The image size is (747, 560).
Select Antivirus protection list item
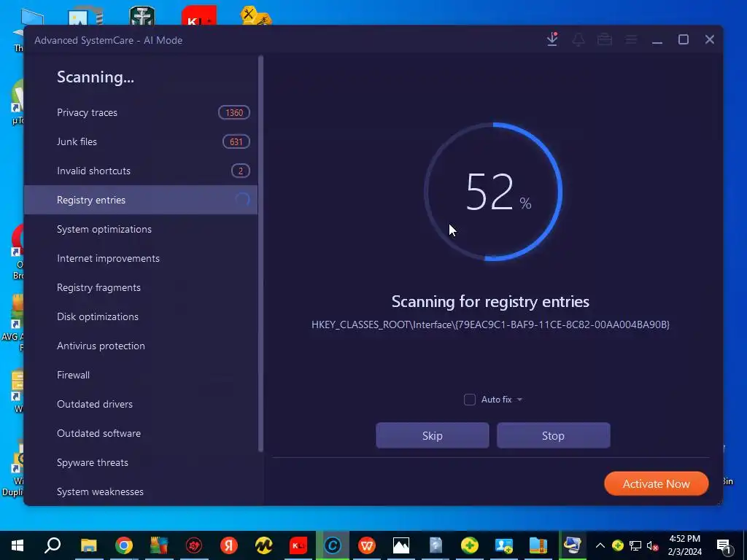(141, 346)
